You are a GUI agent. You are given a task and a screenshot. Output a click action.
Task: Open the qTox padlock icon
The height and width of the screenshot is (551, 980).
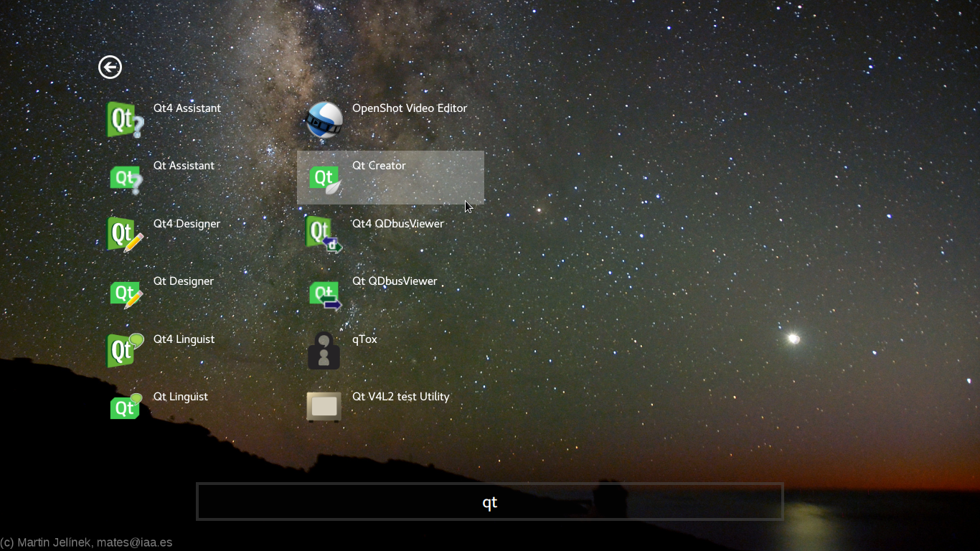[x=324, y=351]
